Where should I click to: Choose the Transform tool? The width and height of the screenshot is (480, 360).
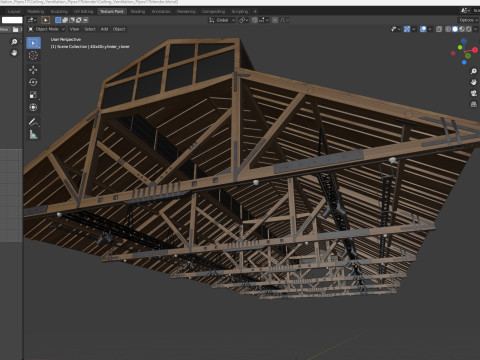click(33, 107)
